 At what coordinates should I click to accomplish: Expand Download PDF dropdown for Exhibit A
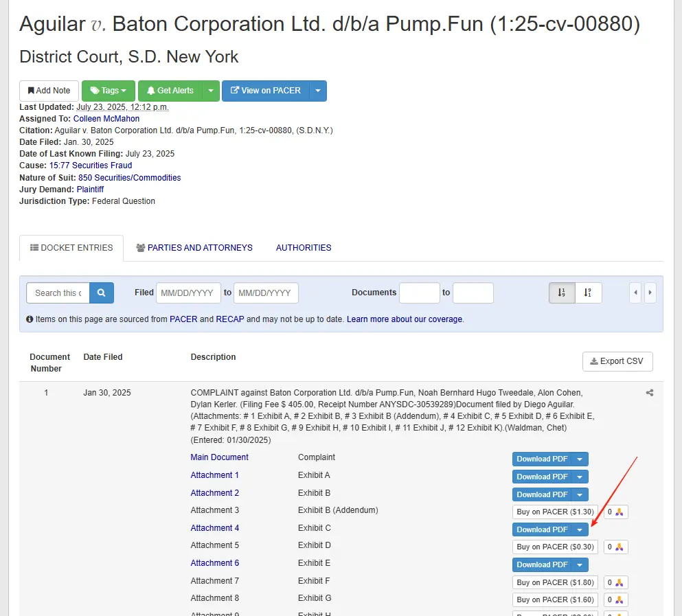580,477
